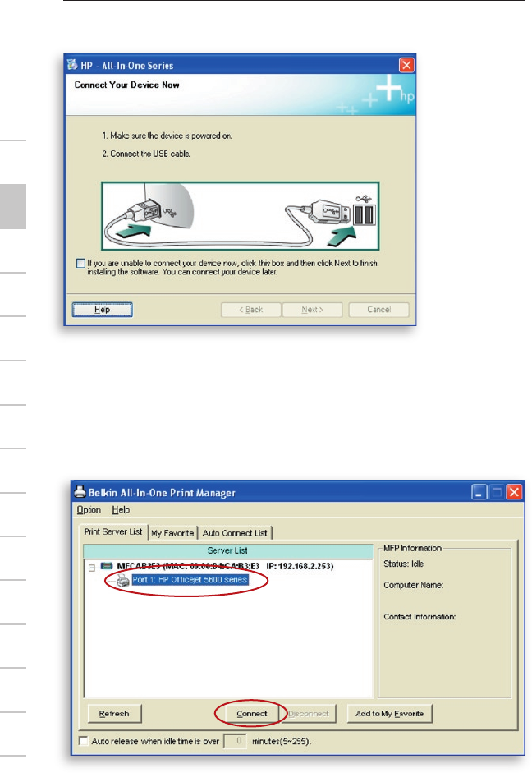Click Add to My Favorite button
This screenshot has height=773, width=532.
coord(390,713)
